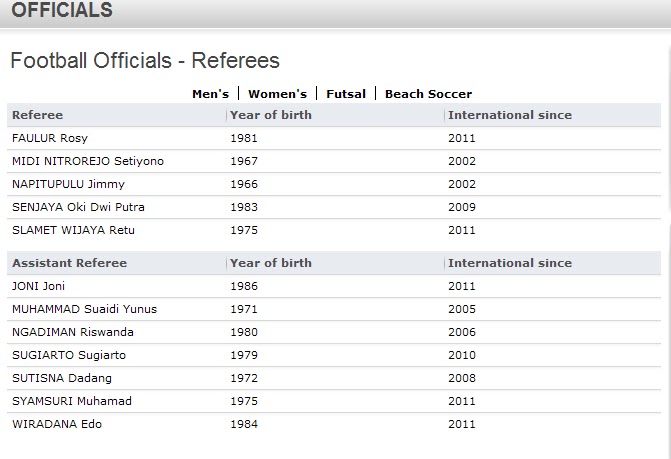
Task: Click SLAMET WIJAYA Retu entry
Action: pos(73,230)
